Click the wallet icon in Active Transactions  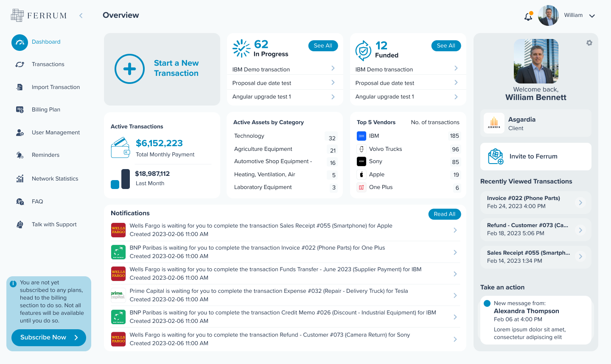121,147
